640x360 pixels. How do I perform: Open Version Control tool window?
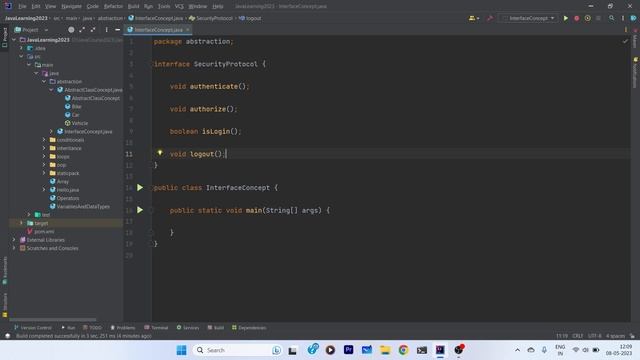pyautogui.click(x=33, y=328)
